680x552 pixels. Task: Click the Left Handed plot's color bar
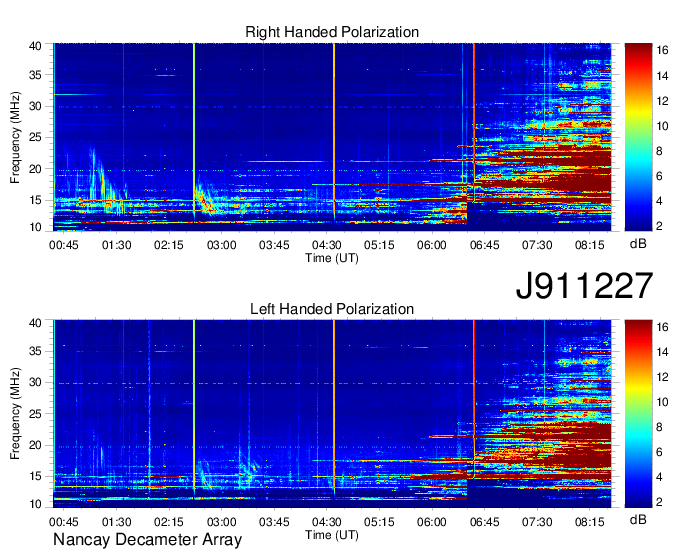point(638,414)
